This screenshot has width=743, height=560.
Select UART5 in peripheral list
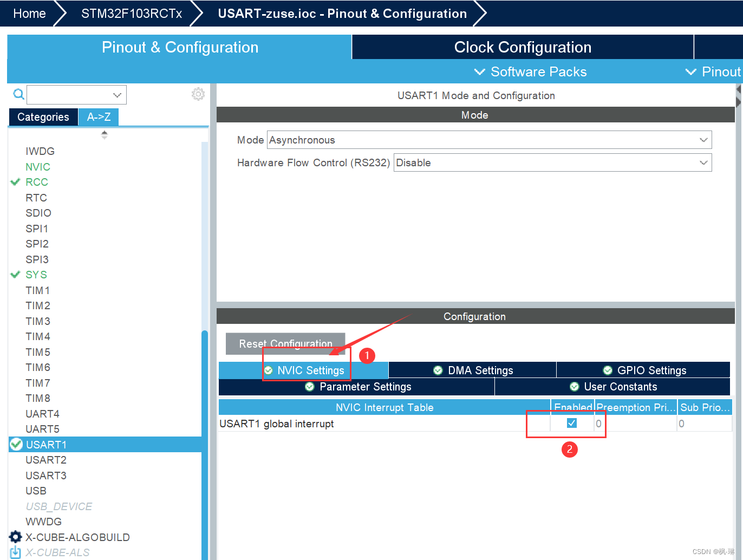click(42, 429)
